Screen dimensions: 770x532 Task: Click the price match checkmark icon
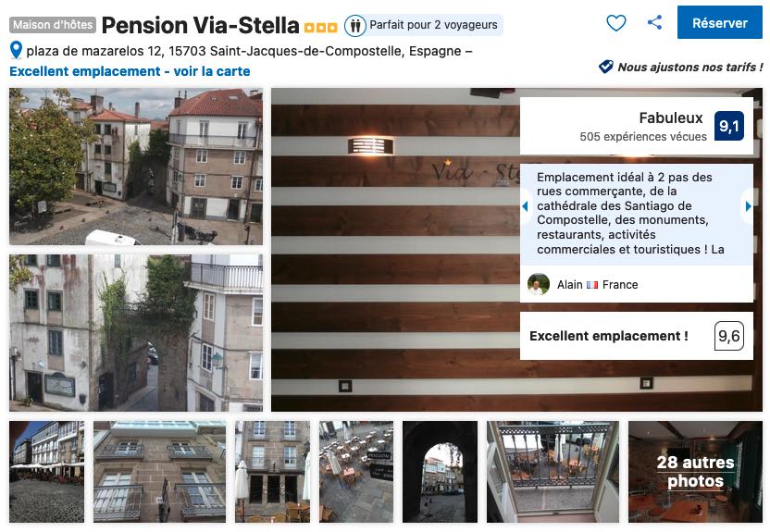coord(605,67)
